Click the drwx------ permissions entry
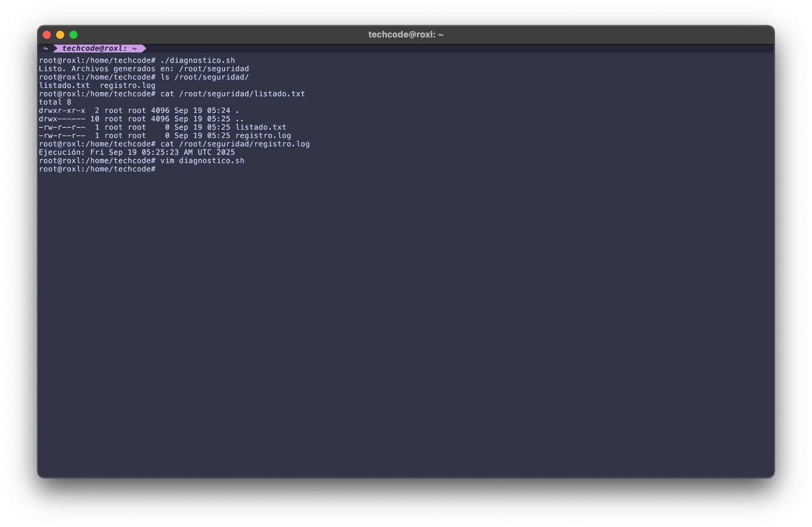The image size is (812, 527). coord(62,119)
